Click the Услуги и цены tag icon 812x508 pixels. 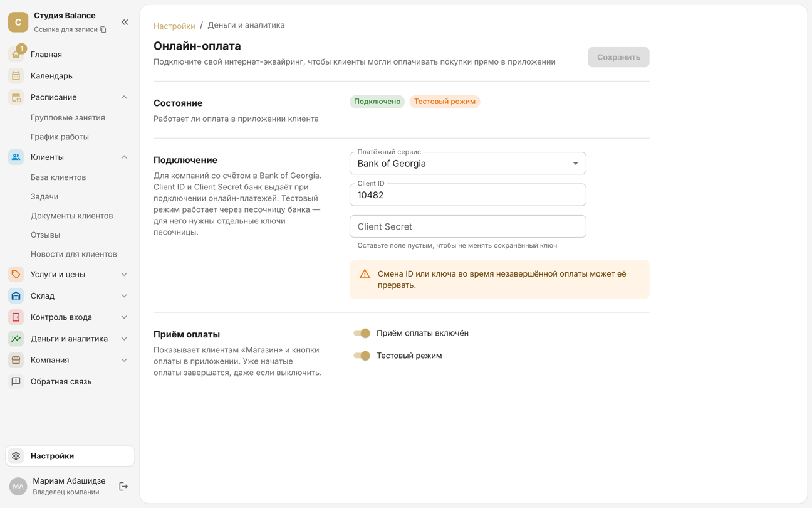16,274
